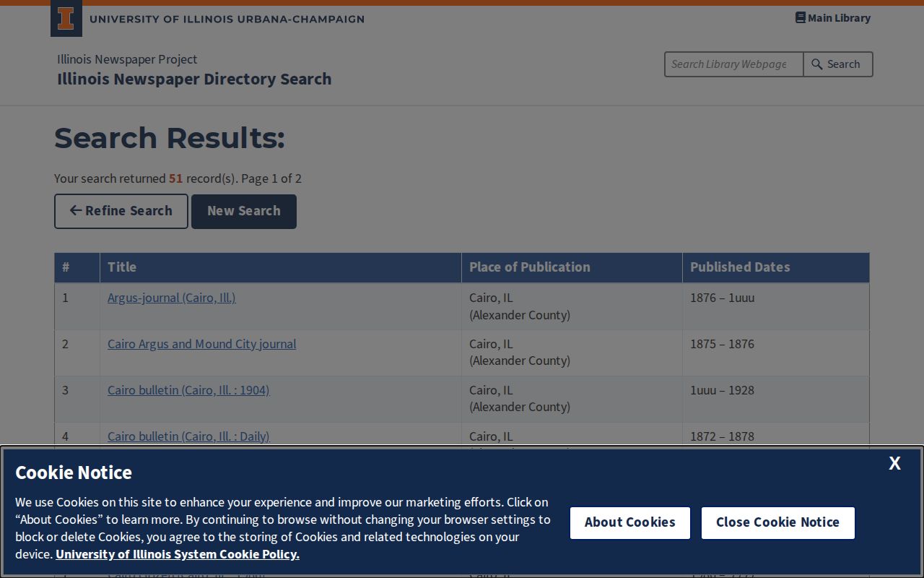
Task: Click the Illinois block I logo
Action: coord(66,19)
